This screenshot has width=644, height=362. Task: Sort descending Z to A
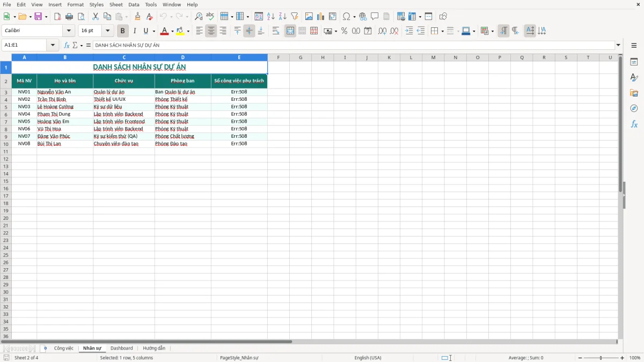[283, 17]
